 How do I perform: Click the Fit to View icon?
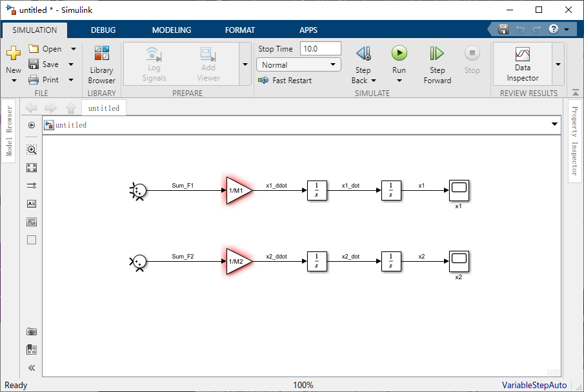click(32, 168)
